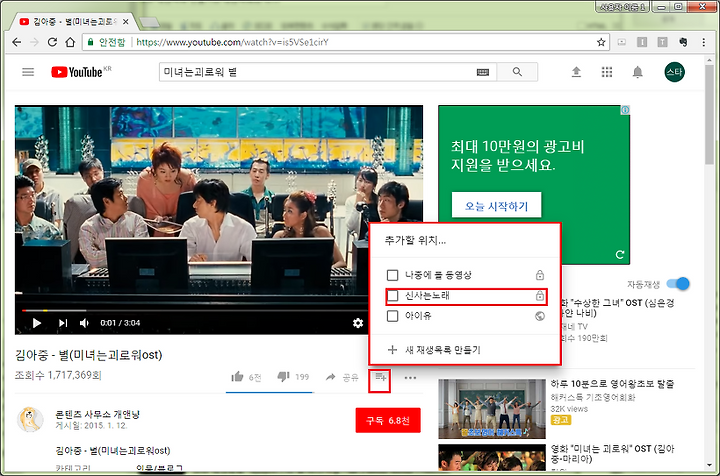Dislike the video with thumbs down
Image resolution: width=720 pixels, height=476 pixels.
coord(283,377)
